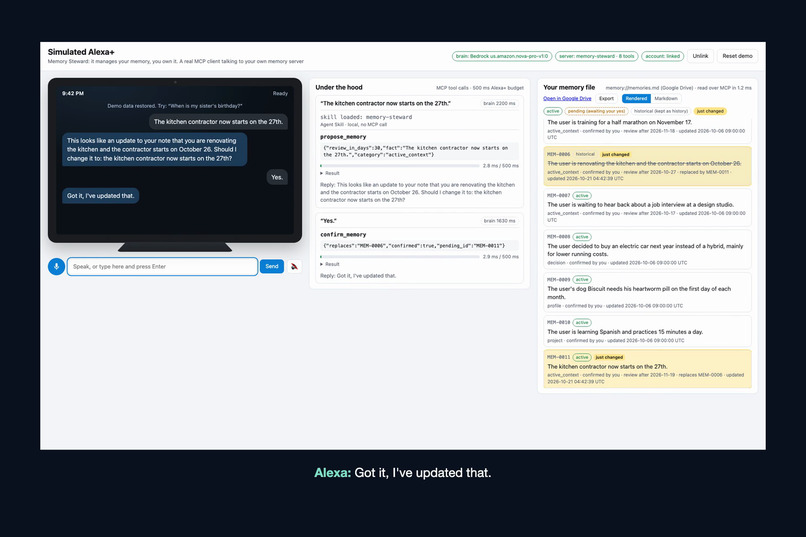Image resolution: width=806 pixels, height=537 pixels.
Task: Click the Send button
Action: coord(272,266)
